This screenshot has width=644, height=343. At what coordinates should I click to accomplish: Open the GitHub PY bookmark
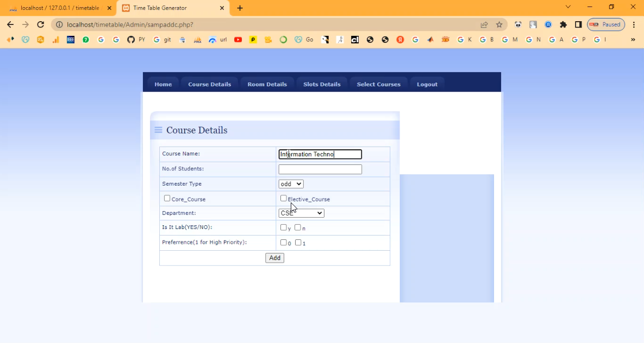[x=136, y=40]
